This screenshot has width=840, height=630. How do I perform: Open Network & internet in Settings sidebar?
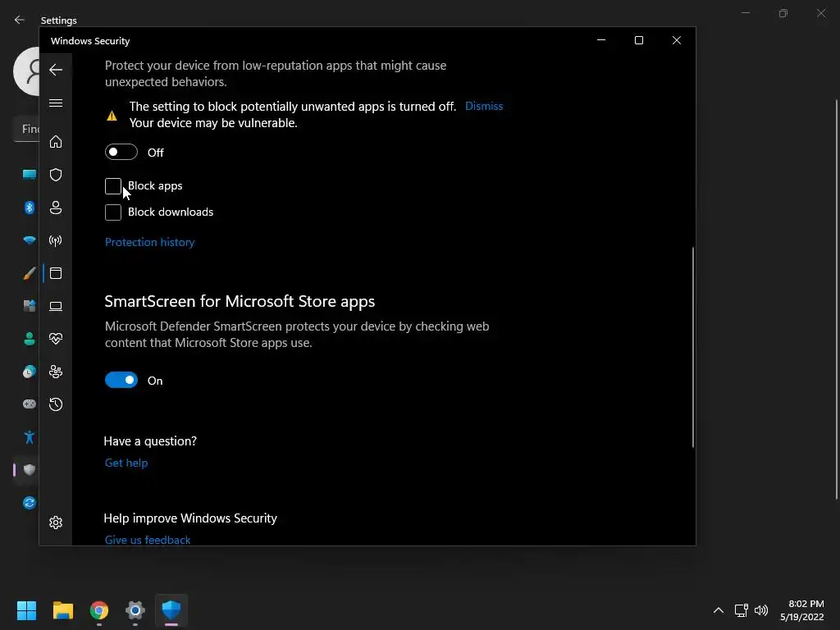coord(30,240)
